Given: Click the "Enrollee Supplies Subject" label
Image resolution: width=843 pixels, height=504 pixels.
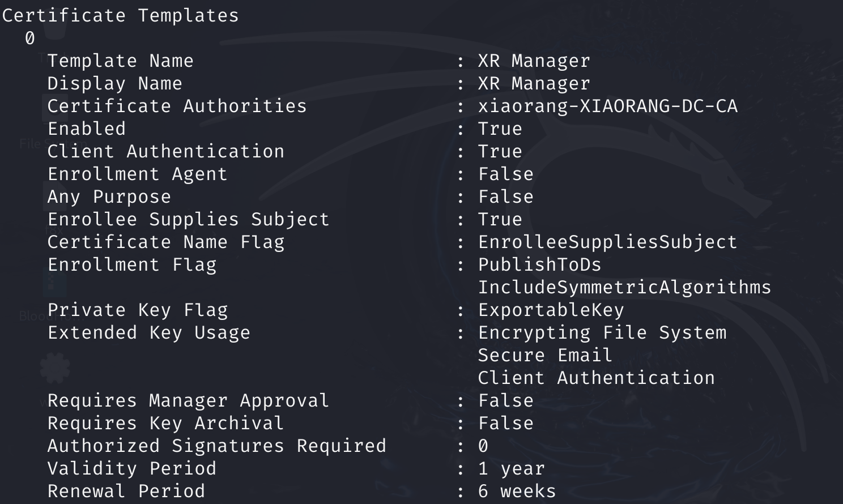Looking at the screenshot, I should 188,220.
